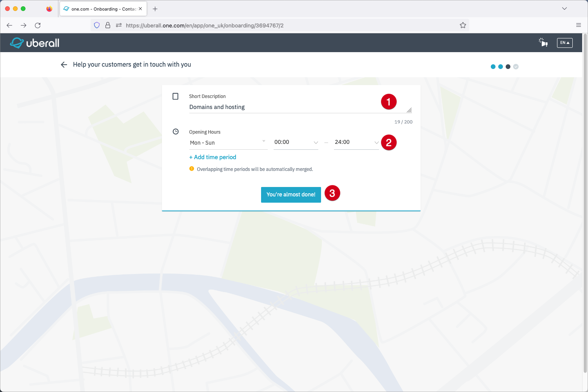The image size is (588, 392).
Task: Click the Add time period link
Action: [x=213, y=157]
